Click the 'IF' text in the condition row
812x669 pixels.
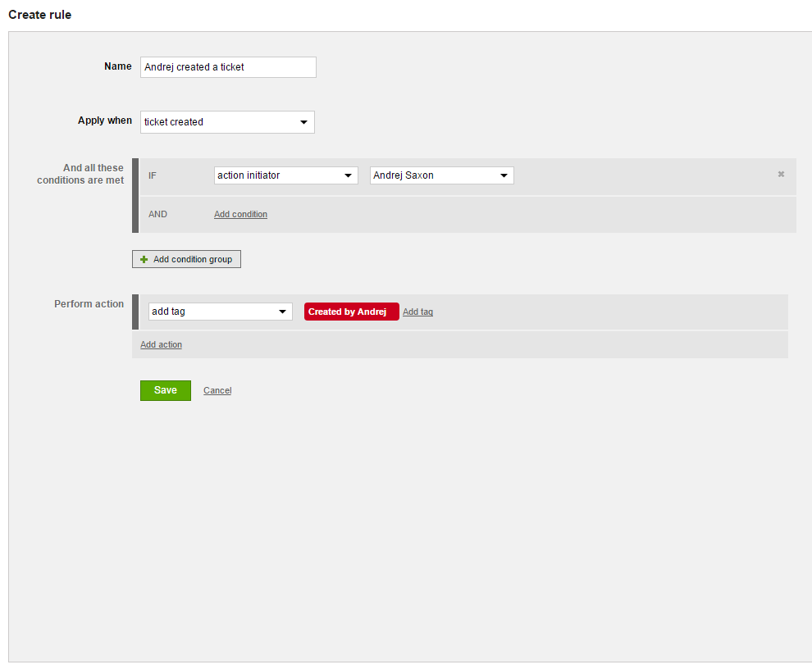click(x=153, y=175)
